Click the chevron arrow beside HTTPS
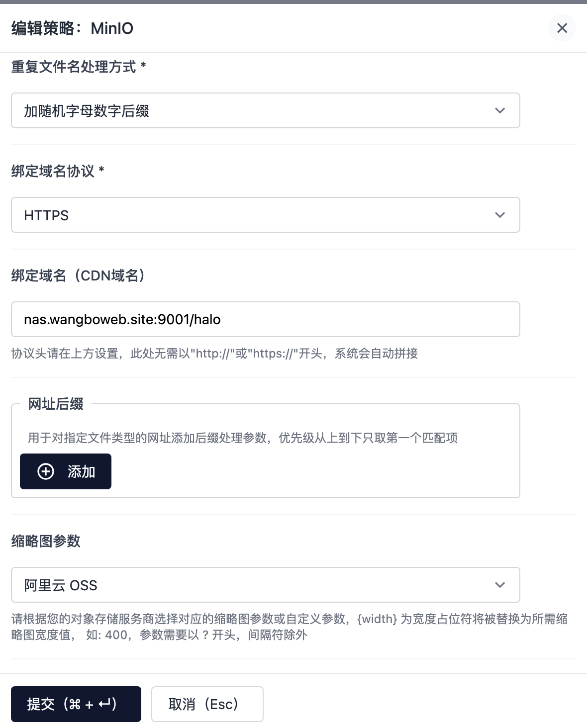The image size is (587, 728). [x=500, y=215]
